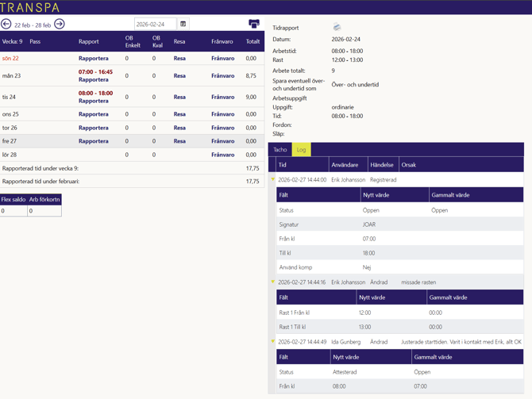Select the Log tab
The width and height of the screenshot is (532, 399).
coord(301,150)
